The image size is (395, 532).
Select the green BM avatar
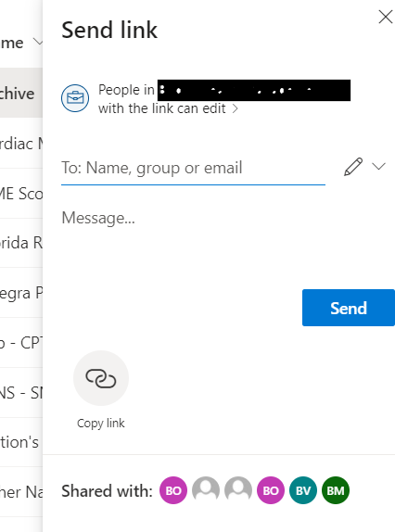336,490
